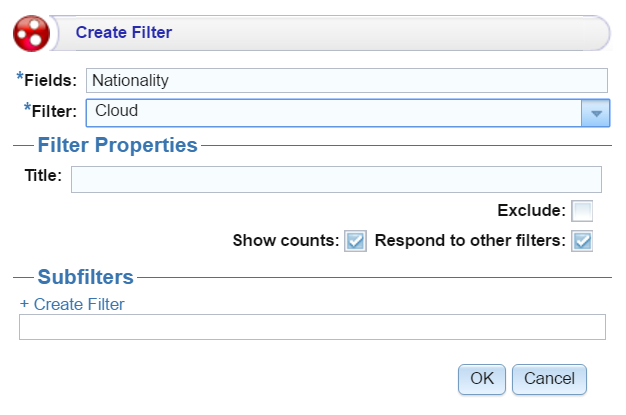The width and height of the screenshot is (626, 415).
Task: Click the Filter Properties section header
Action: tap(117, 145)
